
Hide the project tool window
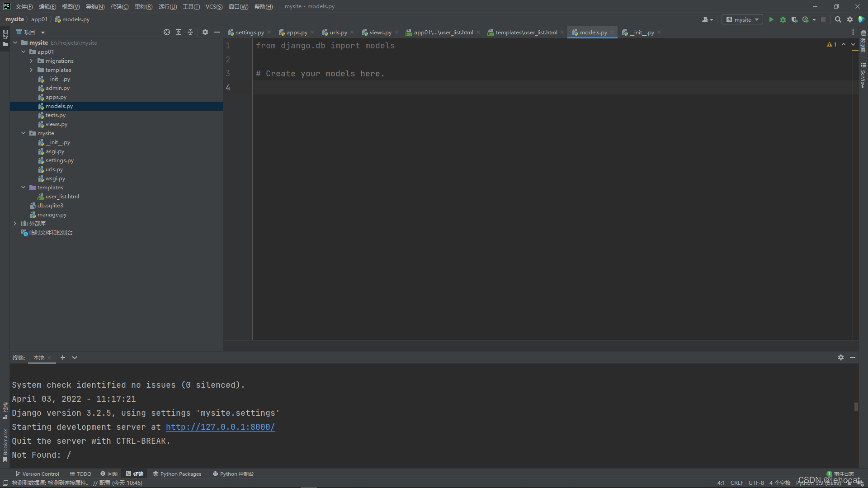coord(217,32)
